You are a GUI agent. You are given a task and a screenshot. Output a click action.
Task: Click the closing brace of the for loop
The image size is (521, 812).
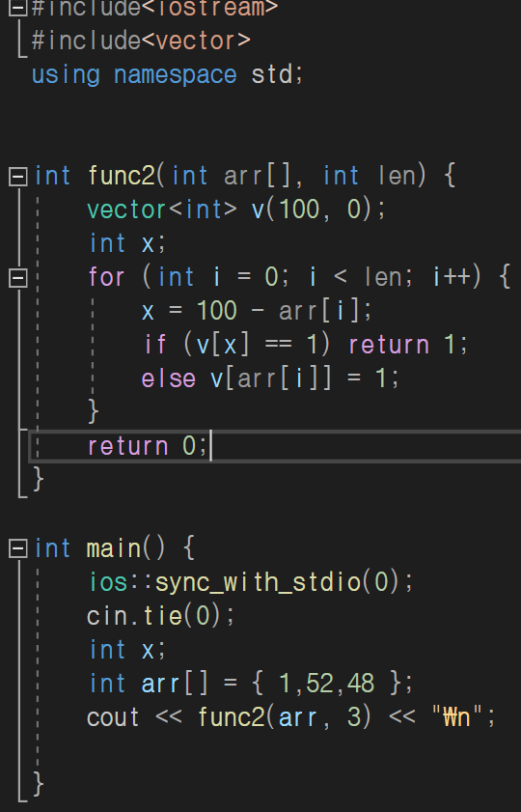94,412
